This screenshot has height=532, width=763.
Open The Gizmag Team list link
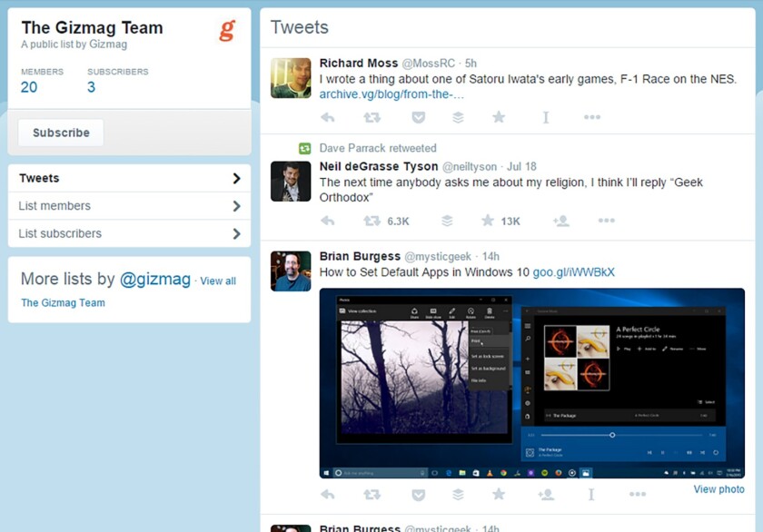tap(63, 303)
